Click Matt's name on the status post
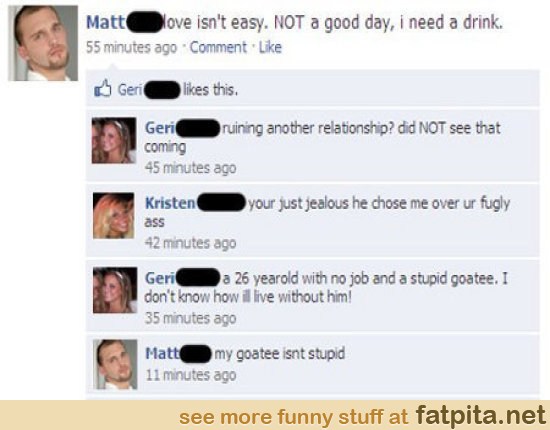Screen dimensions: 550x430 point(106,23)
